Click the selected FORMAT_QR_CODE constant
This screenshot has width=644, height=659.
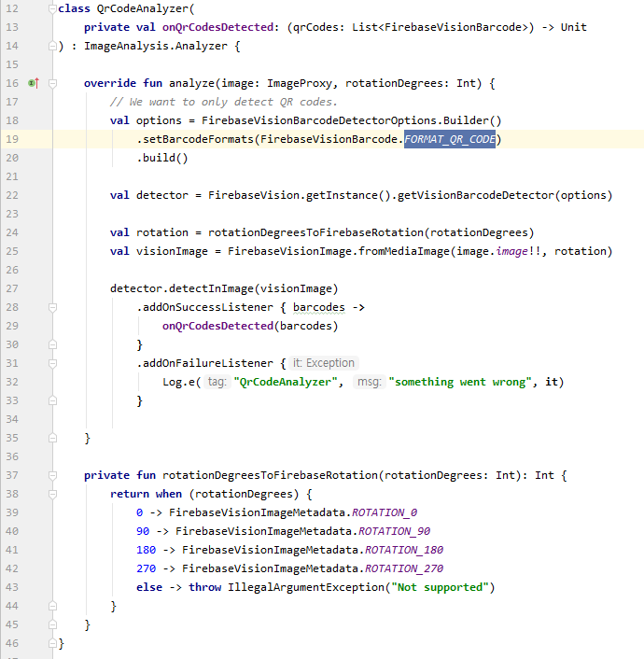(449, 139)
